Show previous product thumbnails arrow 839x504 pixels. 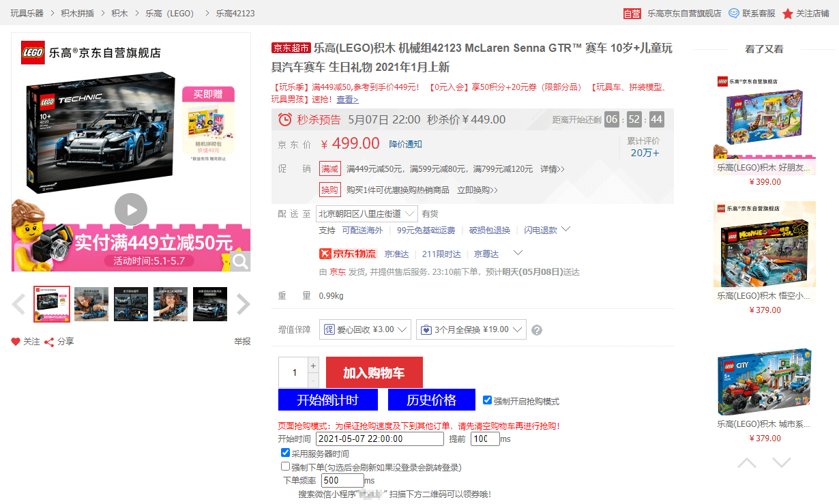point(18,304)
